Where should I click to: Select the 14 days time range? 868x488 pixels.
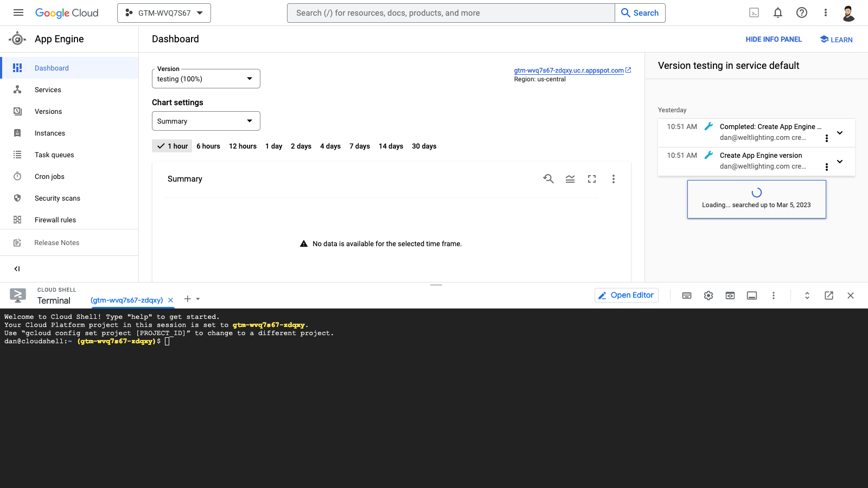pyautogui.click(x=391, y=146)
